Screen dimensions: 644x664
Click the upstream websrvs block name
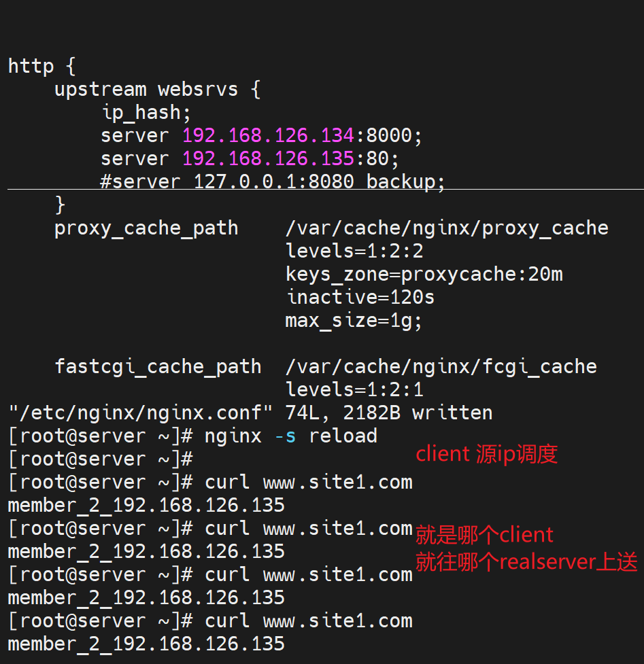point(198,90)
